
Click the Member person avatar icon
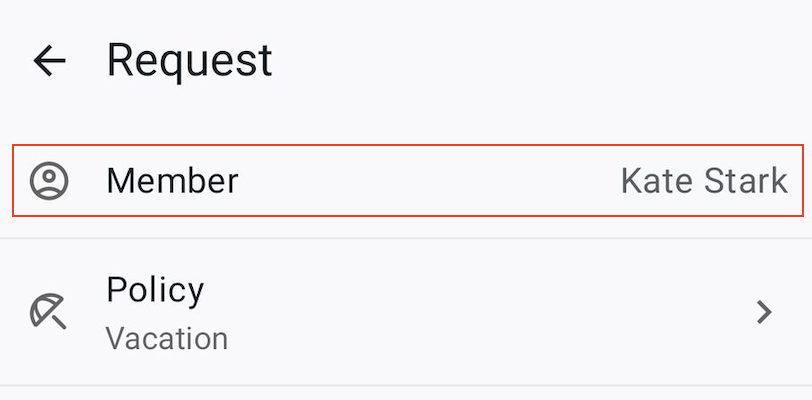click(49, 181)
